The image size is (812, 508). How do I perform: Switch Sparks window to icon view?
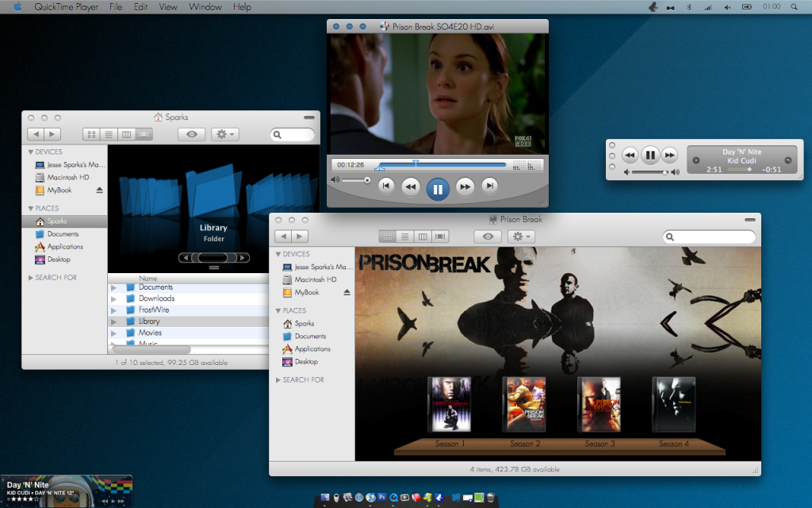(91, 135)
